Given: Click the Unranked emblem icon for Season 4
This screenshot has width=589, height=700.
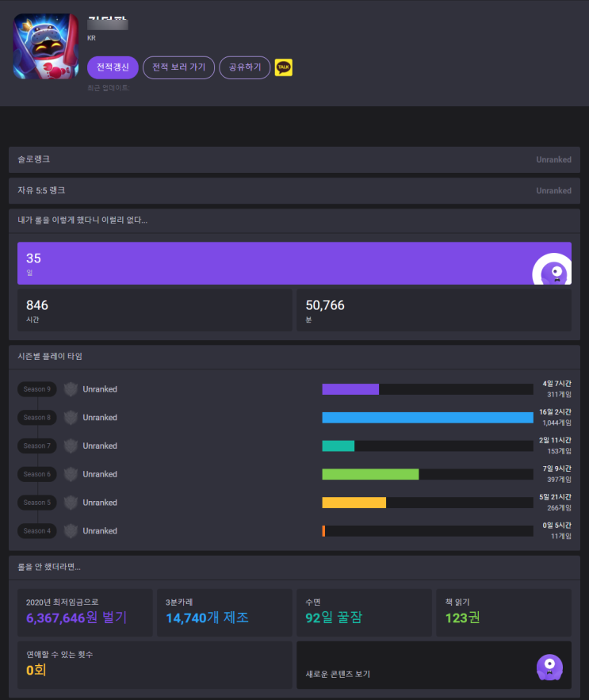Looking at the screenshot, I should (x=71, y=531).
